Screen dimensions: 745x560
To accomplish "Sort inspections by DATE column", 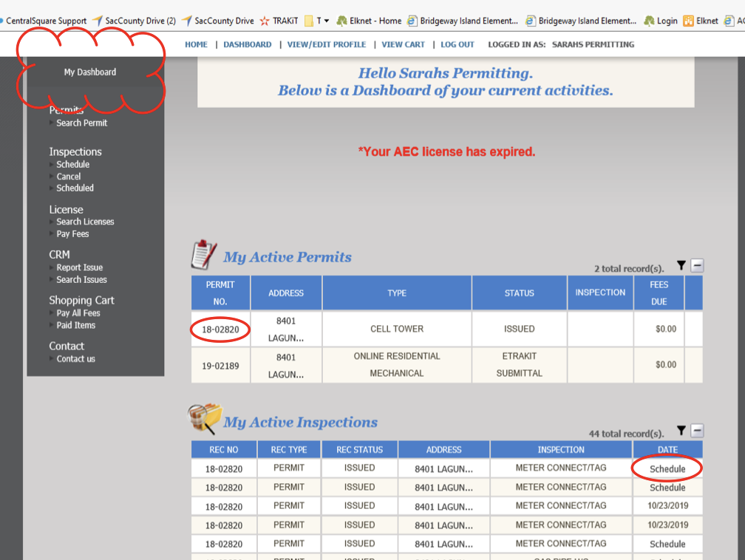I will pyautogui.click(x=667, y=450).
